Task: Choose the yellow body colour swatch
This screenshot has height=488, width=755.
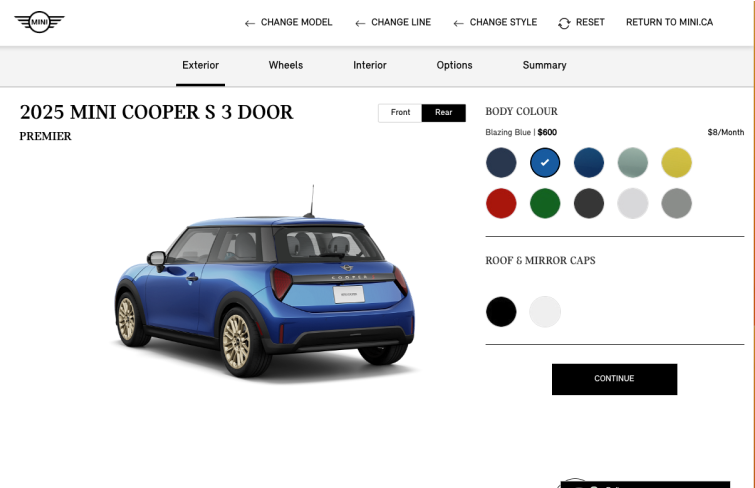Action: pyautogui.click(x=677, y=163)
